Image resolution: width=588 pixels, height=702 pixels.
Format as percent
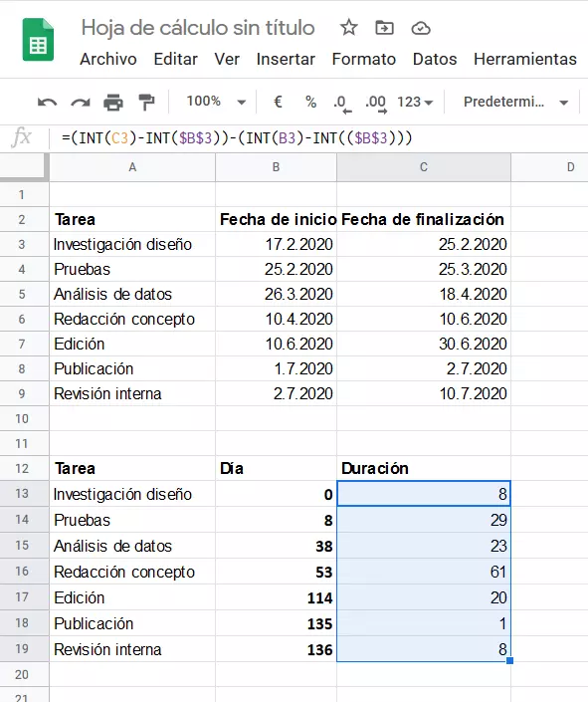pos(310,102)
